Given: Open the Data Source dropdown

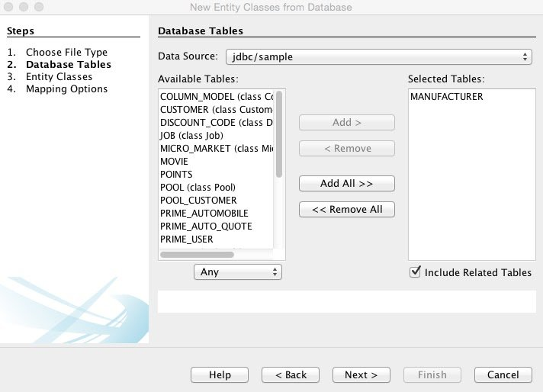Looking at the screenshot, I should coord(379,56).
